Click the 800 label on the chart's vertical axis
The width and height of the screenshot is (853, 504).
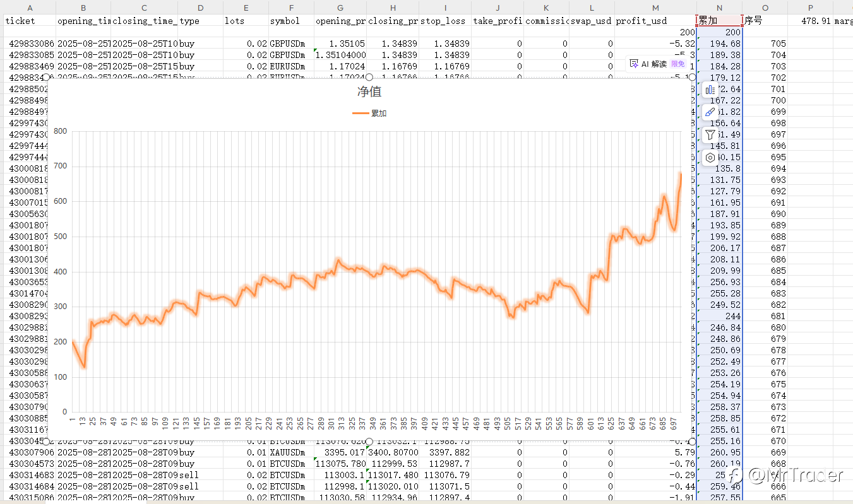click(60, 131)
